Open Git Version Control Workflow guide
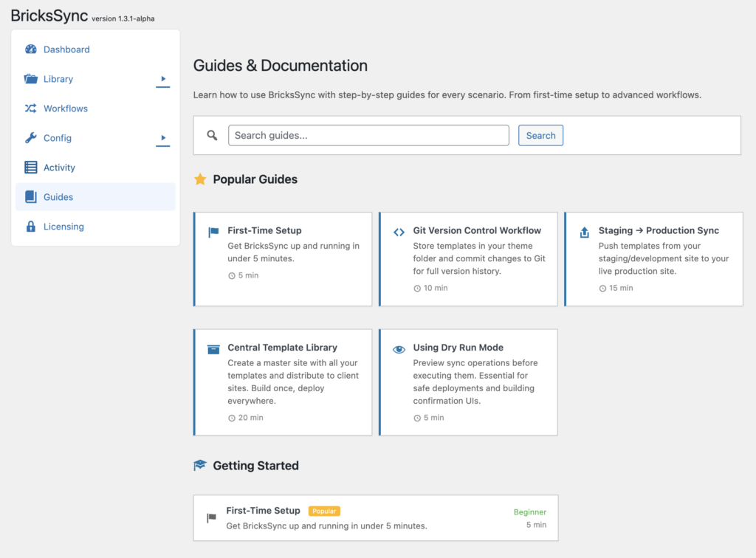This screenshot has width=756, height=558. click(468, 258)
